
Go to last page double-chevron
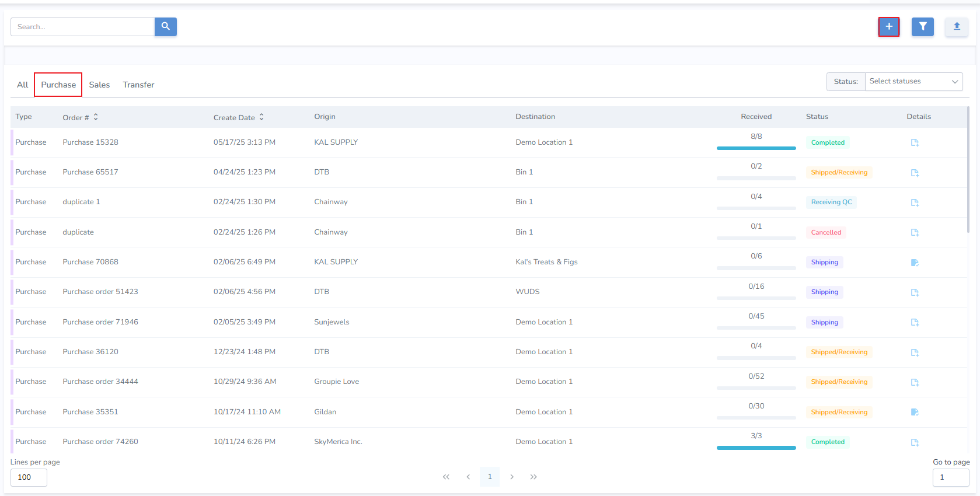(533, 477)
